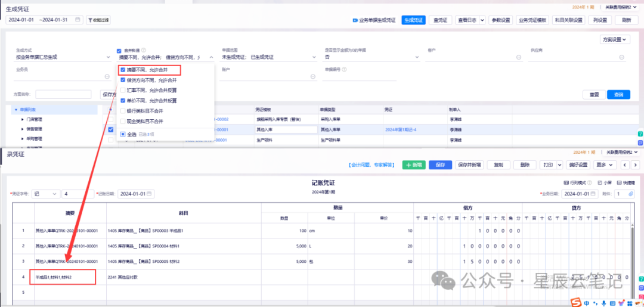
Task: Click the help icon beside 单据编号
Action: click(x=344, y=69)
